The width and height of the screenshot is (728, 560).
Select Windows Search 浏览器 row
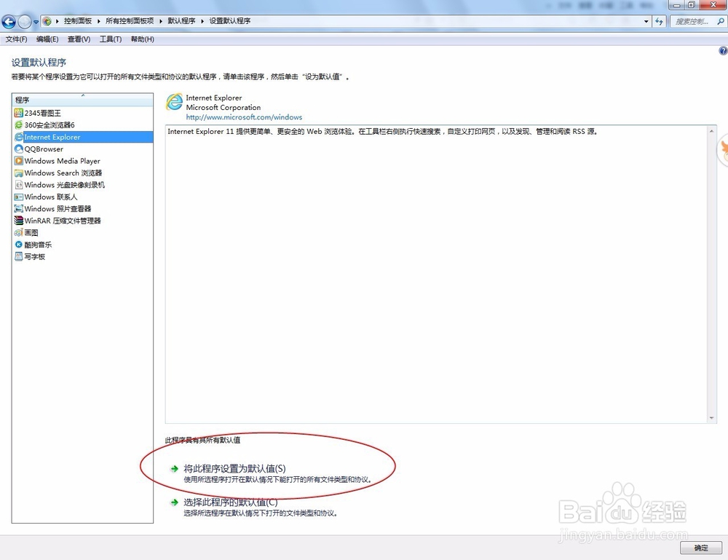83,173
